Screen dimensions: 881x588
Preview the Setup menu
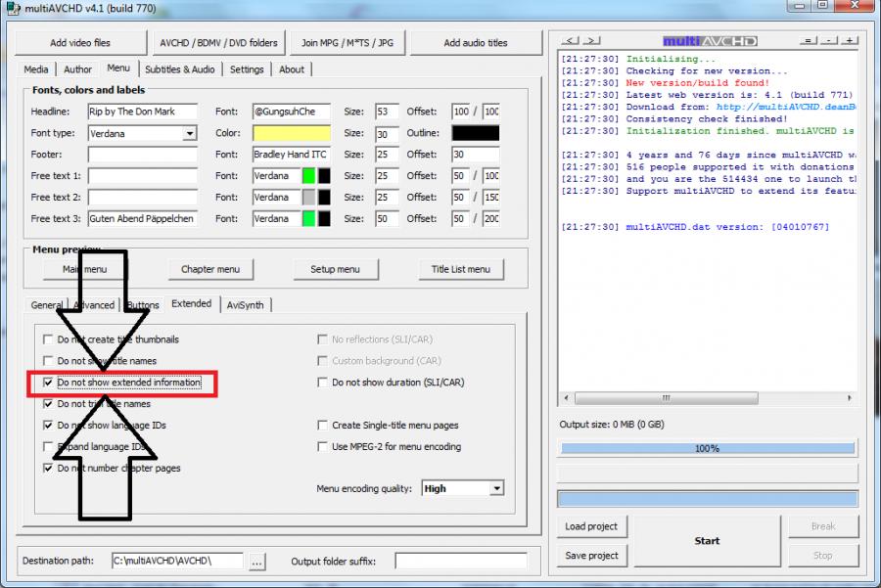[336, 270]
